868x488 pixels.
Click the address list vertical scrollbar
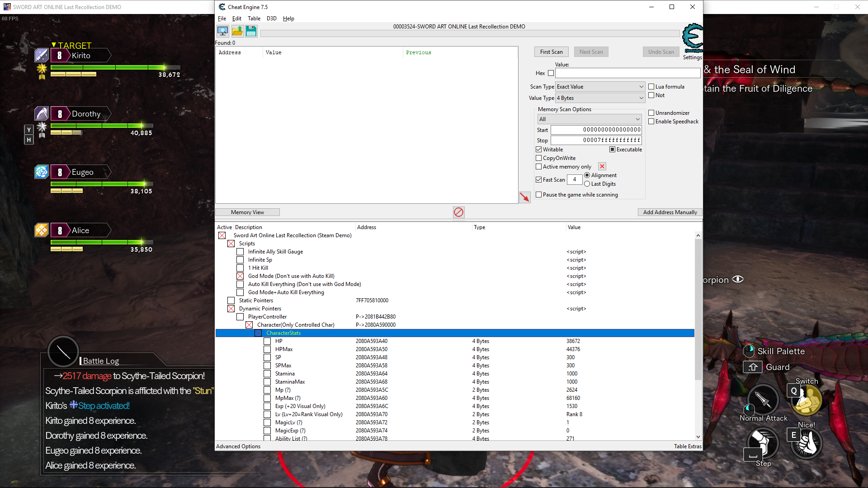[x=698, y=309]
